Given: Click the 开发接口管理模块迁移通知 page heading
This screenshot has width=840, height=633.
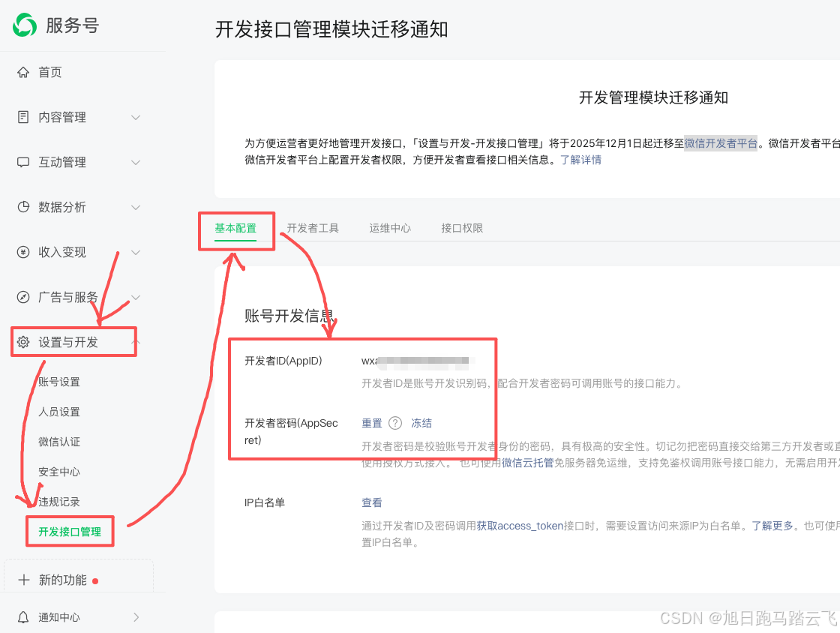Looking at the screenshot, I should coord(331,29).
